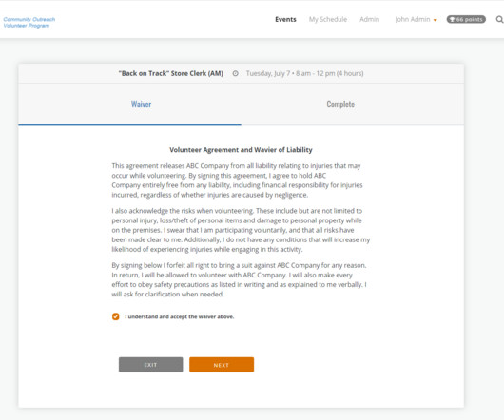Click the orange NEXT button
The height and width of the screenshot is (420, 504).
[222, 365]
